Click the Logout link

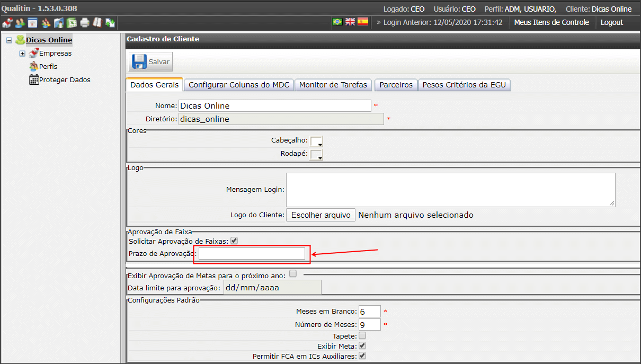pyautogui.click(x=612, y=22)
